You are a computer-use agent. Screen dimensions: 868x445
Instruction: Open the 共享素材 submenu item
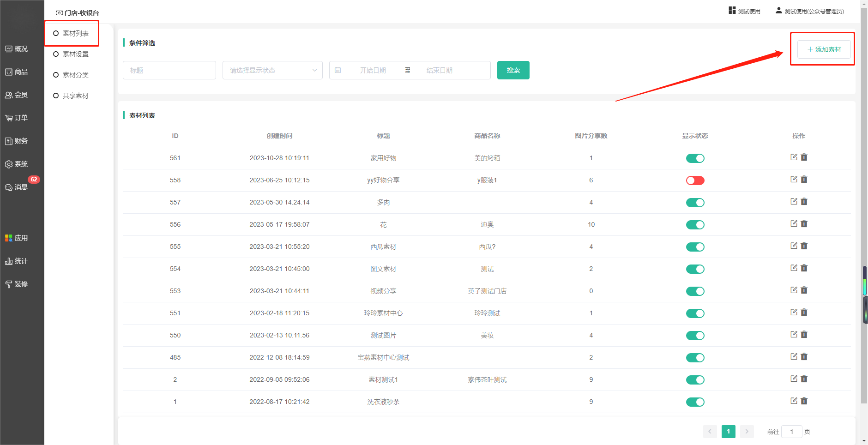(x=75, y=96)
